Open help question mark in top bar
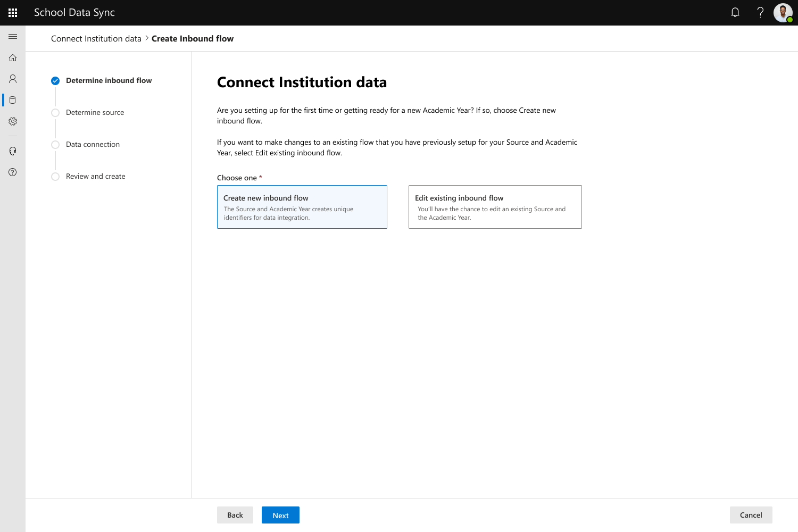The image size is (798, 532). tap(760, 12)
